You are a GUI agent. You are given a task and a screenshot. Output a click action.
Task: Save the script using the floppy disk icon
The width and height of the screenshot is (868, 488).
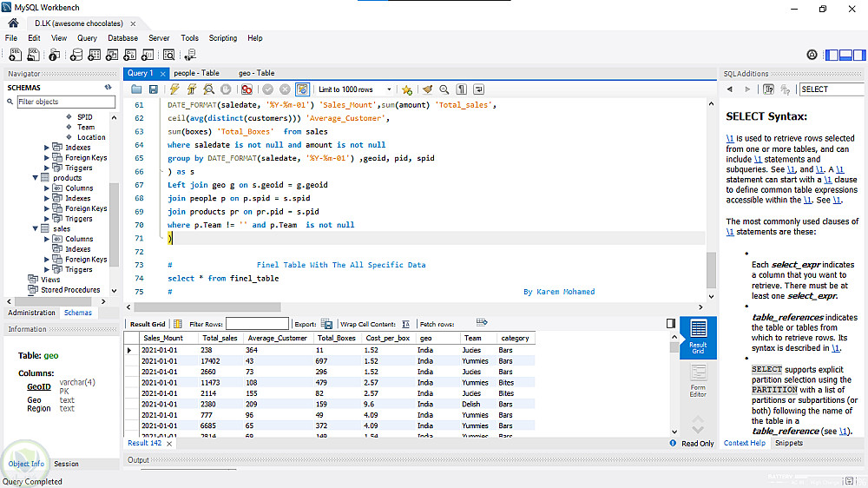[154, 89]
